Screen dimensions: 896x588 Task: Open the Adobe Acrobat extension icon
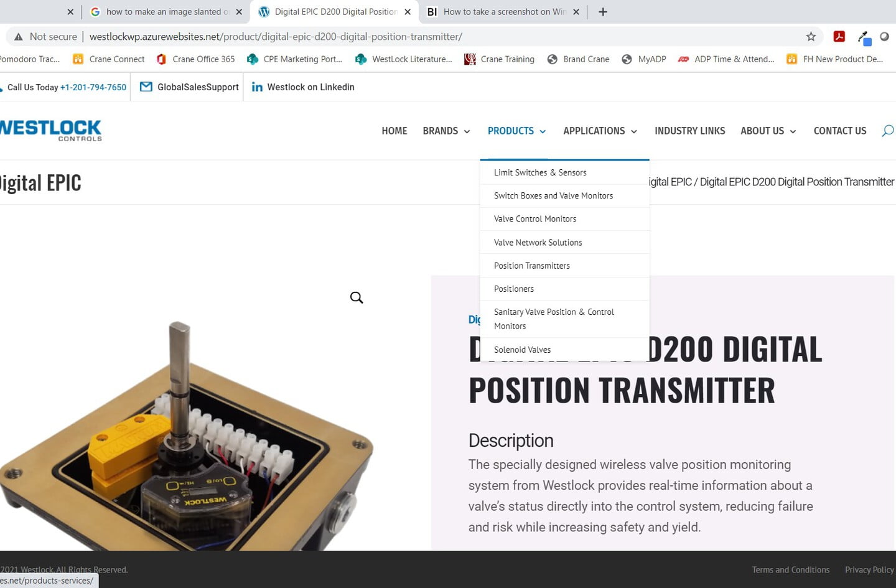(x=839, y=37)
